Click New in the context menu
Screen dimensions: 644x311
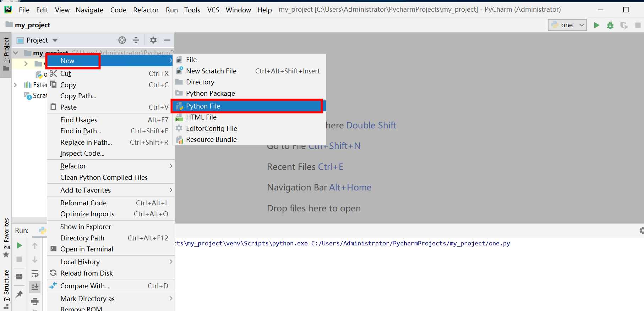(x=110, y=61)
